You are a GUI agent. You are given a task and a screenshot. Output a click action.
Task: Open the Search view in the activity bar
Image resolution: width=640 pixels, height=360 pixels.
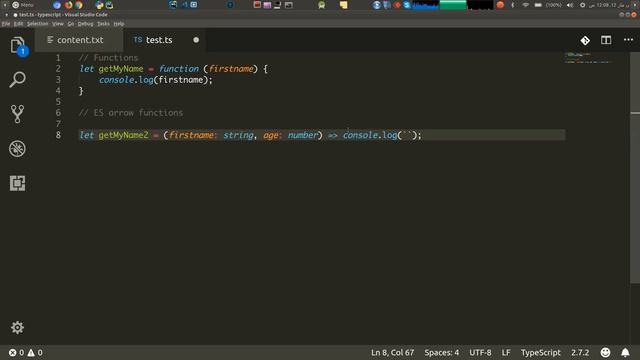coord(17,80)
